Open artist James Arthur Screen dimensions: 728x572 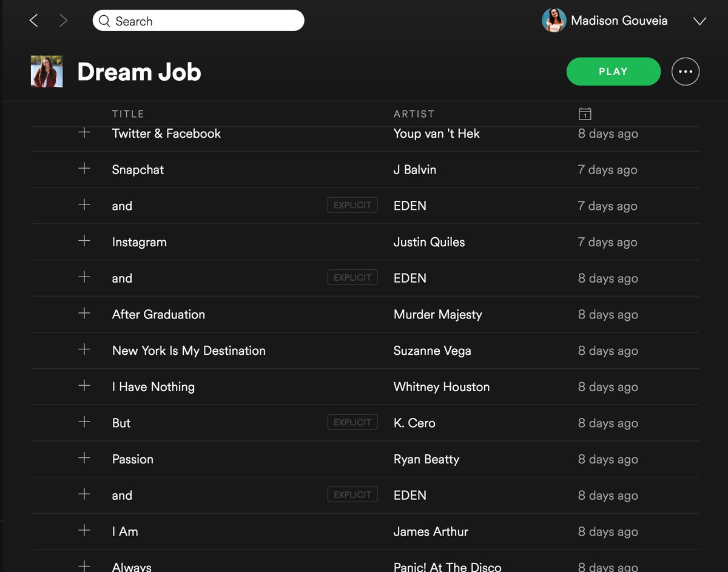point(431,531)
